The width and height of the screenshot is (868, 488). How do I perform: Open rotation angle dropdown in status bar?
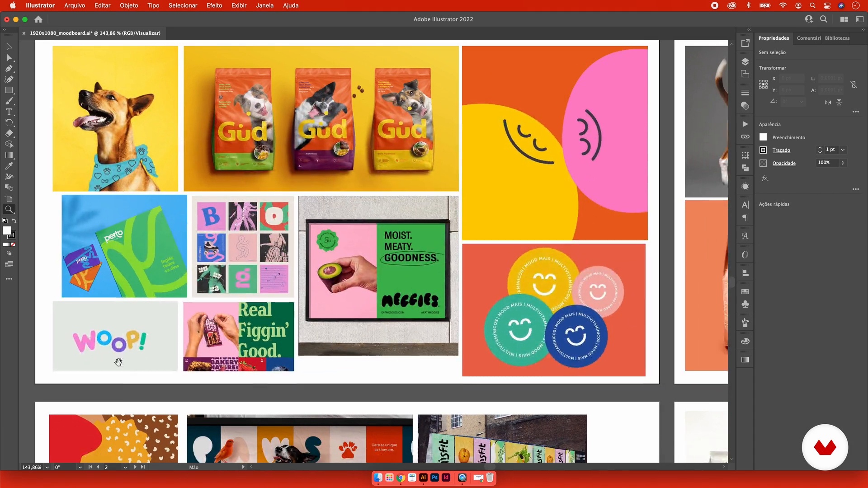point(80,467)
